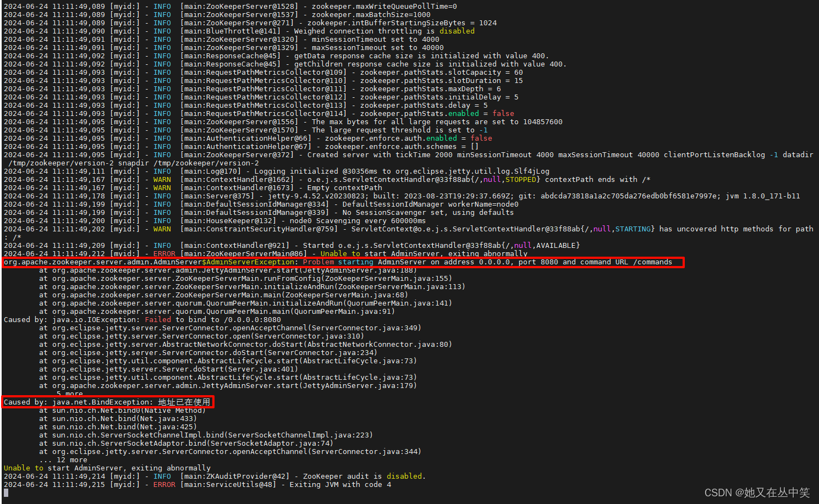Click 'ServerSocketChannelImpl.bind' stack frame
Screen dimensions: 819x504
tap(206, 435)
